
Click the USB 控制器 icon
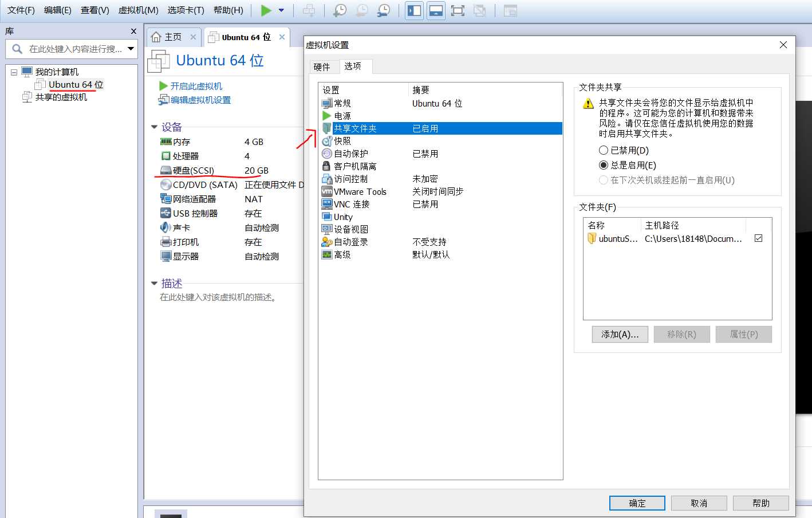tap(166, 213)
